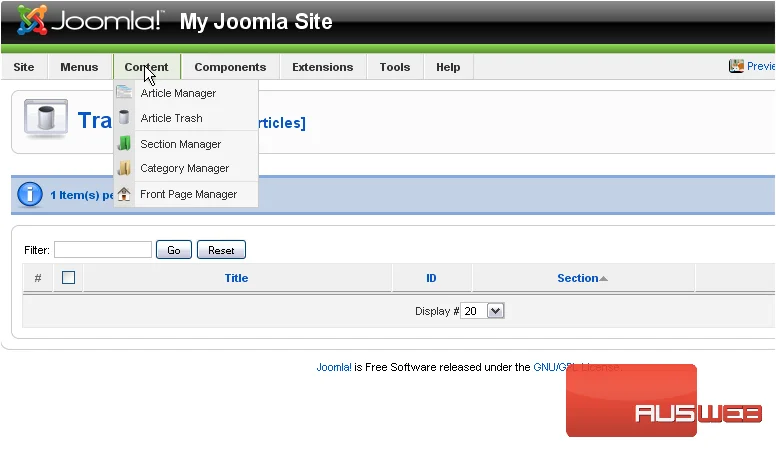Open the Extensions menu
776x450 pixels.
[x=323, y=67]
